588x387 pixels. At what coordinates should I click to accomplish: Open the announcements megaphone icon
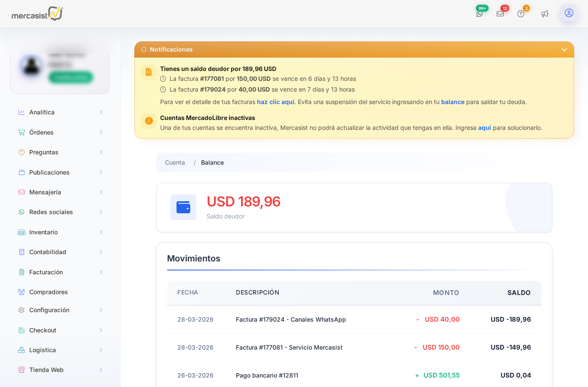545,14
